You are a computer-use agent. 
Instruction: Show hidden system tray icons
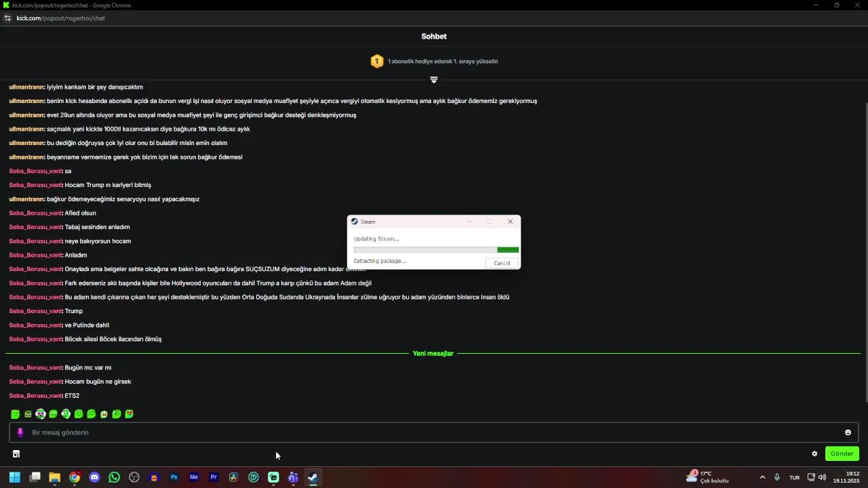tap(762, 477)
